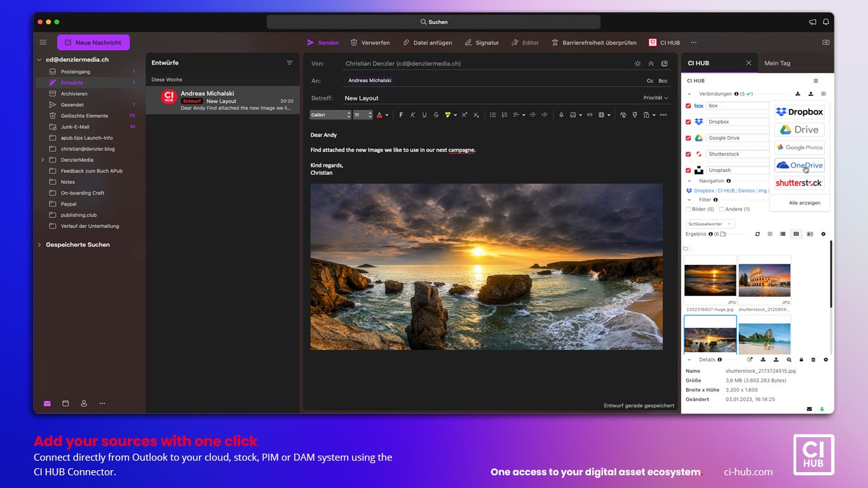Click the dictate microphone icon
The height and width of the screenshot is (488, 868).
coord(561,115)
